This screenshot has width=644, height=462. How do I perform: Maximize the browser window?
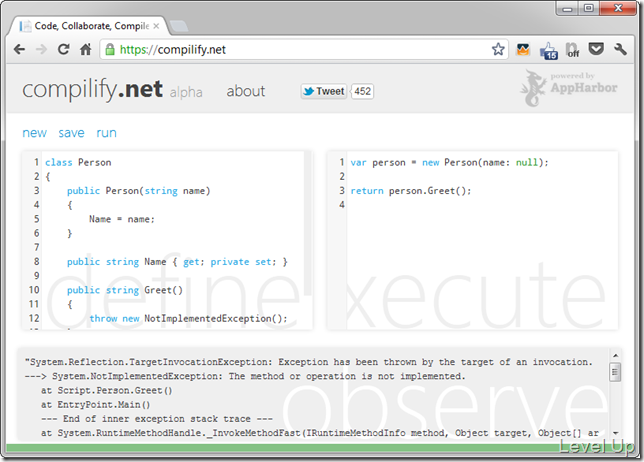point(589,8)
